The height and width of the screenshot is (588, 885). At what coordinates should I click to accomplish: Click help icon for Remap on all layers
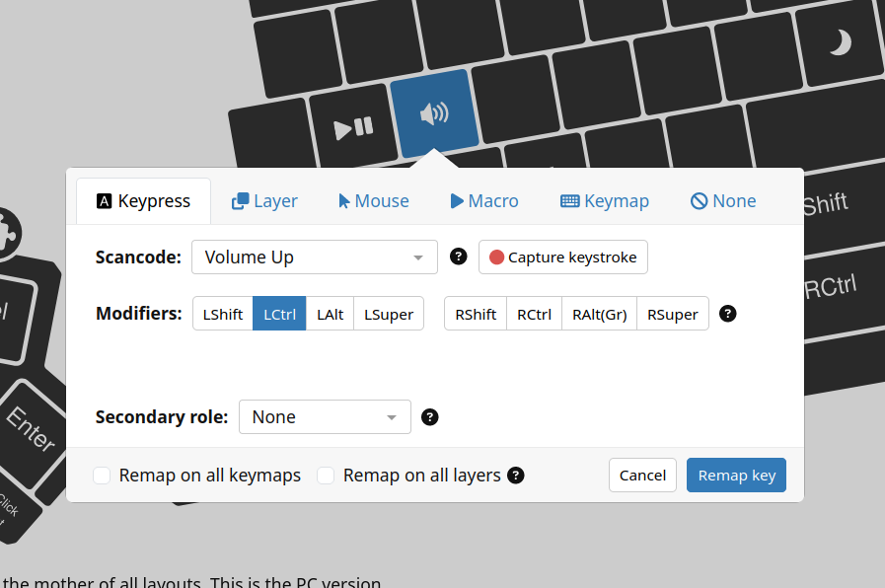click(x=515, y=476)
